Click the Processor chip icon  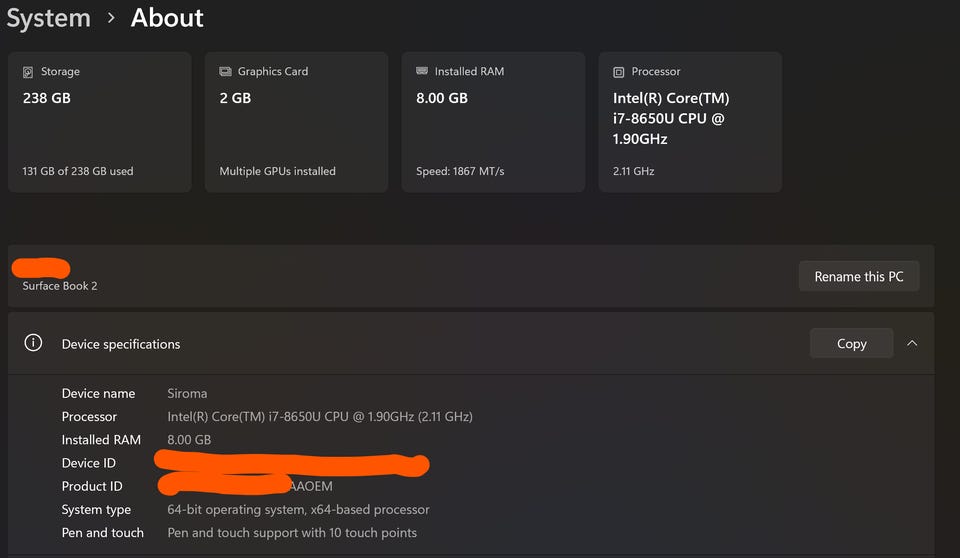click(x=619, y=72)
